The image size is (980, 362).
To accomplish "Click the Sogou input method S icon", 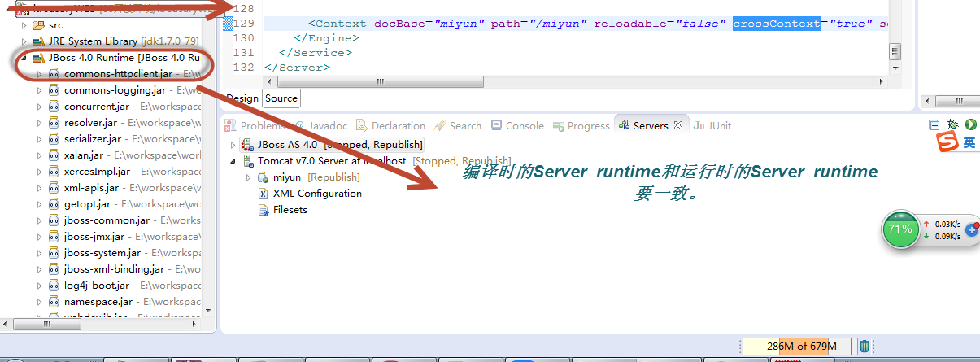I will pyautogui.click(x=947, y=143).
